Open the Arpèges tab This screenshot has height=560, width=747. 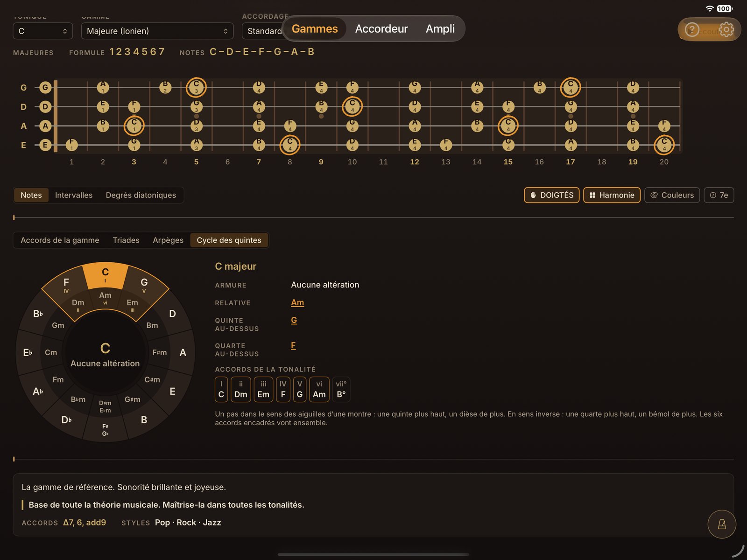(x=168, y=240)
